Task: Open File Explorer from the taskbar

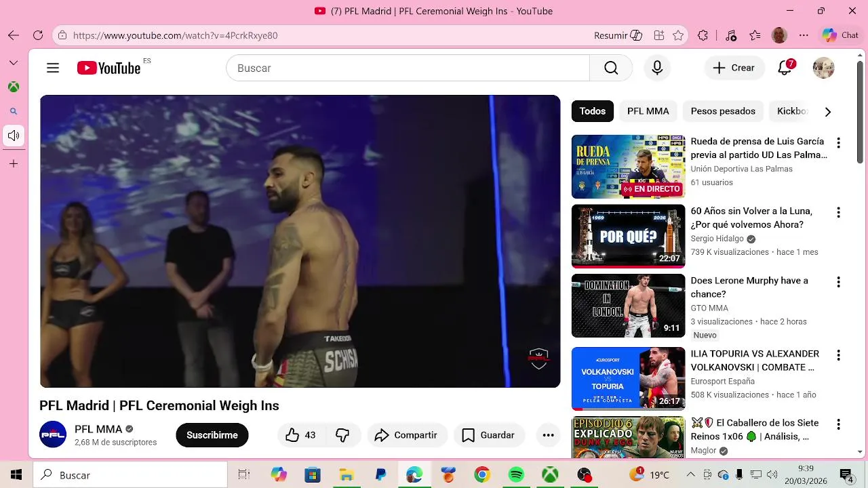Action: [347, 475]
